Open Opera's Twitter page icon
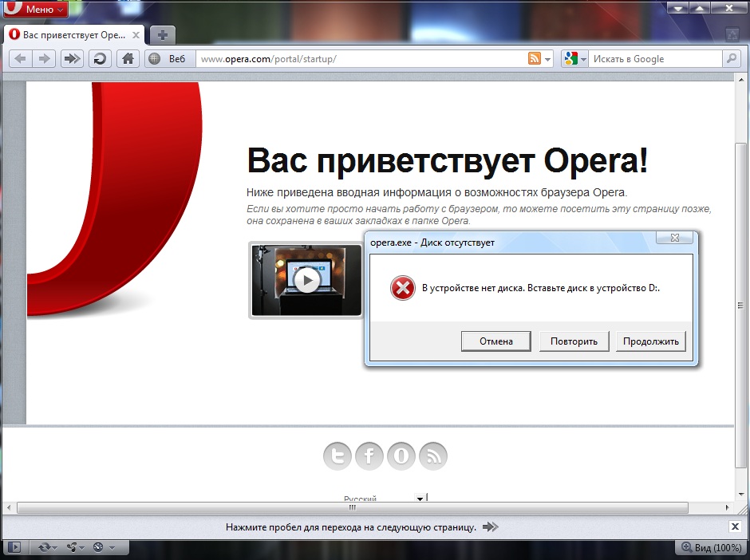750x560 pixels. [337, 456]
